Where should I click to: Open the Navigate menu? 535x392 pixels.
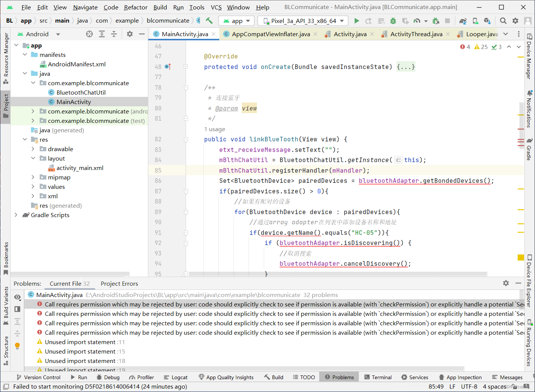(x=85, y=7)
